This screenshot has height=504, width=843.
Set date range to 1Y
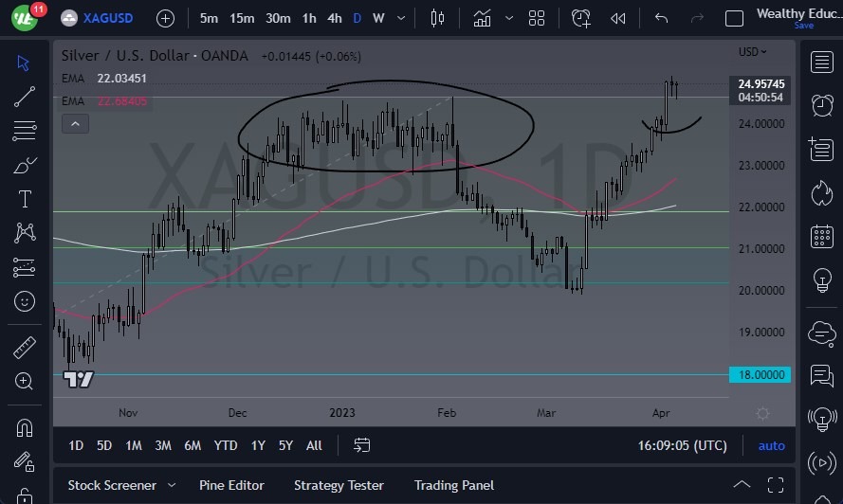(258, 445)
